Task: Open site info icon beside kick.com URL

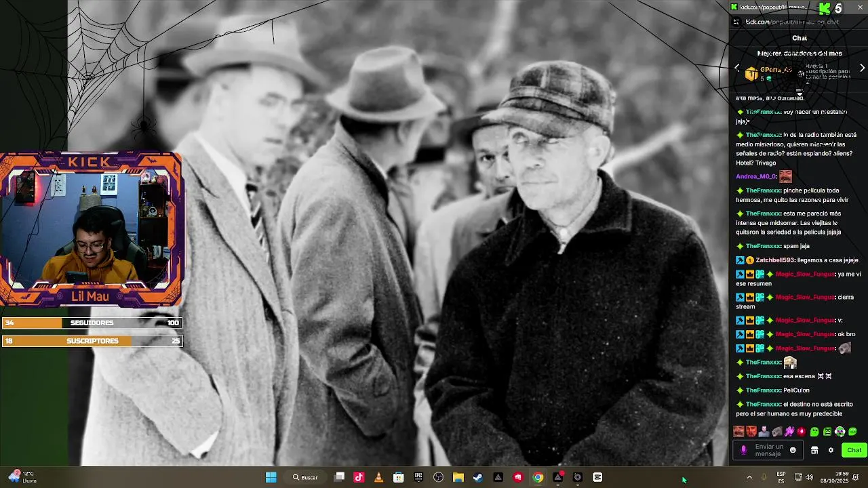Action: 737,22
